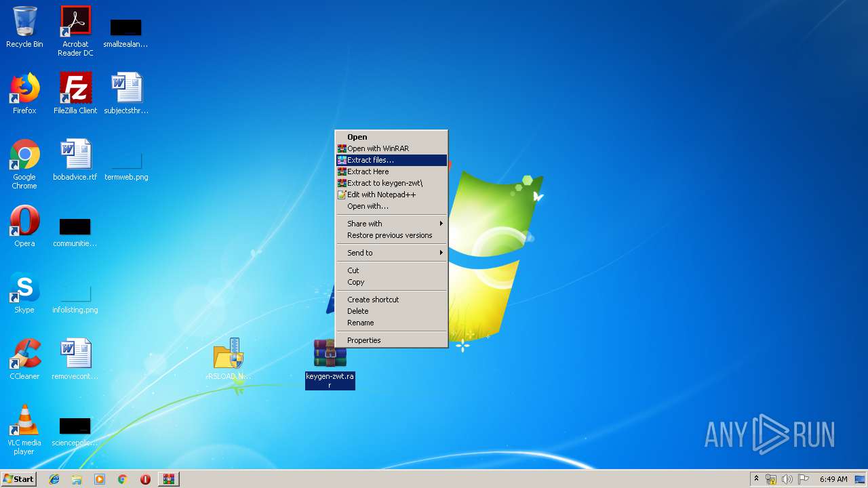Launch CCleaner desktop shortcut
The height and width of the screenshot is (488, 868).
click(24, 359)
